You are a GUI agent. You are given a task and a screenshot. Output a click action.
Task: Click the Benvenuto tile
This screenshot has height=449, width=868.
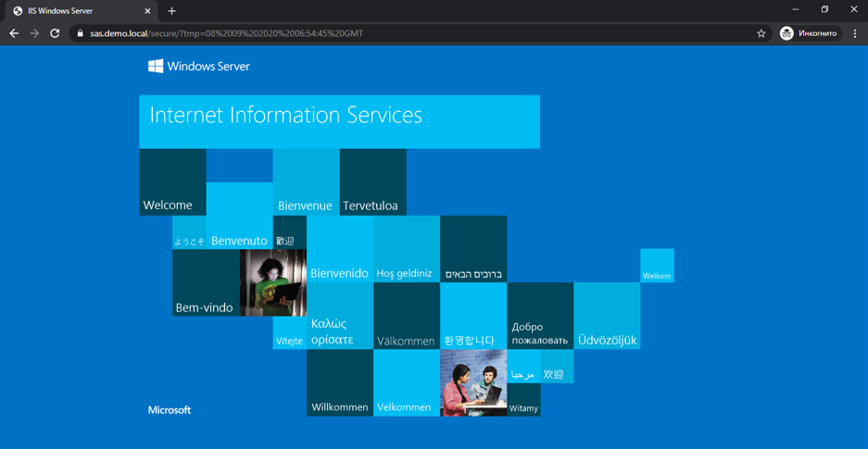click(x=239, y=216)
